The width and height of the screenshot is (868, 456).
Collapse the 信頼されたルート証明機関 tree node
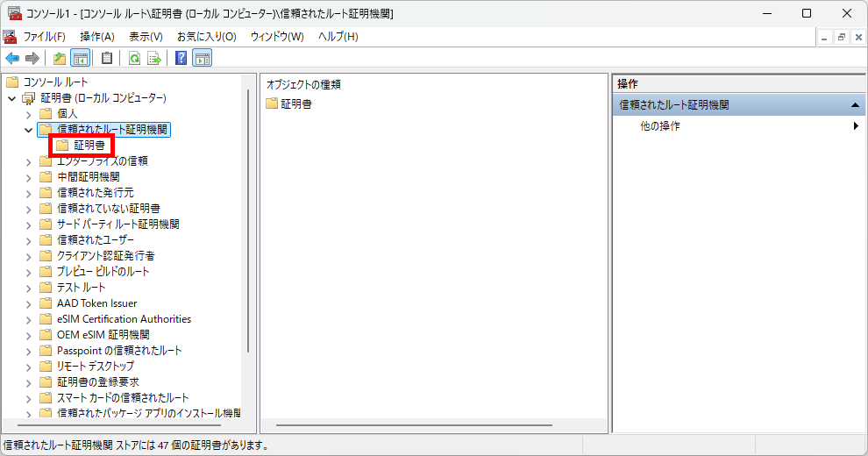pyautogui.click(x=29, y=130)
